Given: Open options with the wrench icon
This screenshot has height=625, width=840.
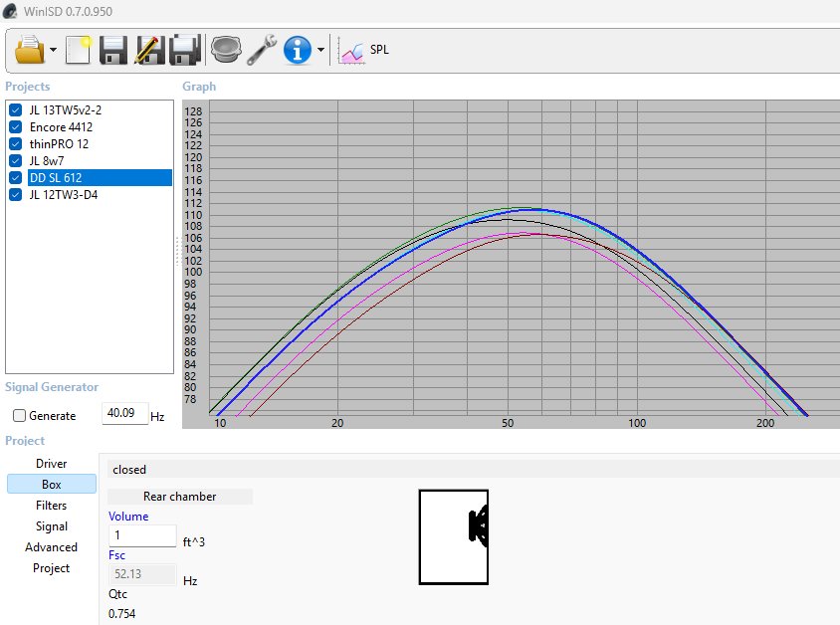Looking at the screenshot, I should 262,50.
